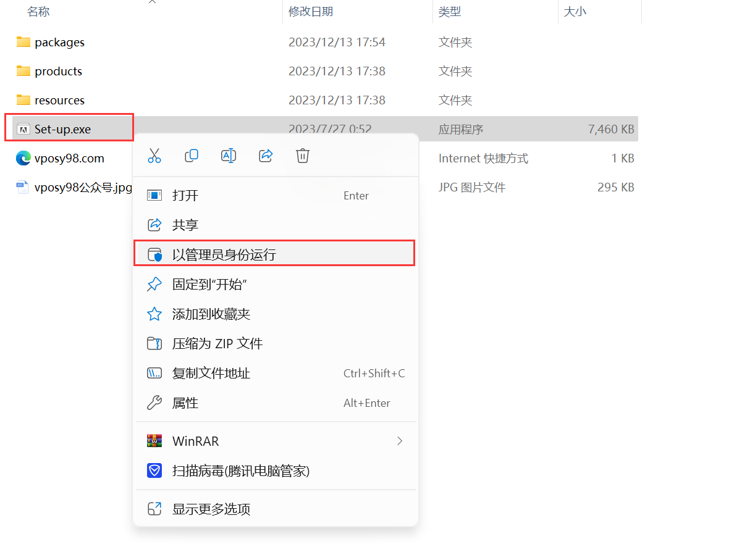This screenshot has height=560, width=742.
Task: Choose 添加到收藏夹 star option
Action: (x=211, y=314)
